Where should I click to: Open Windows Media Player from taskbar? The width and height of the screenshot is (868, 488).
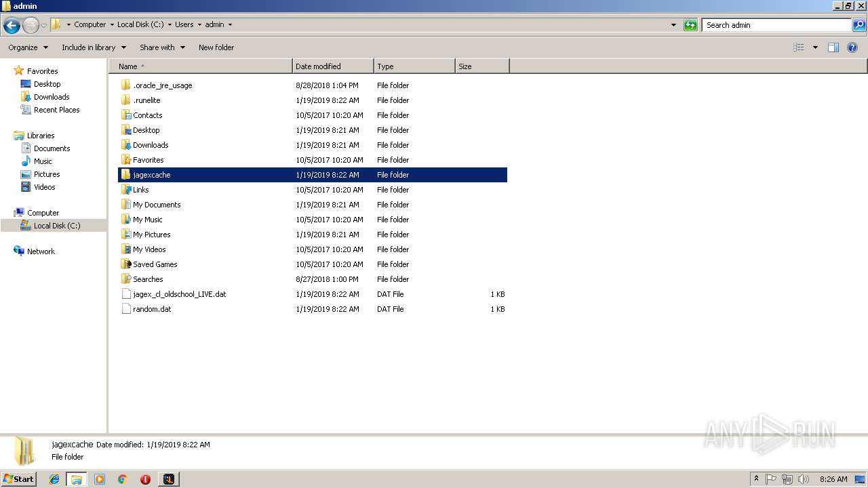tap(100, 479)
